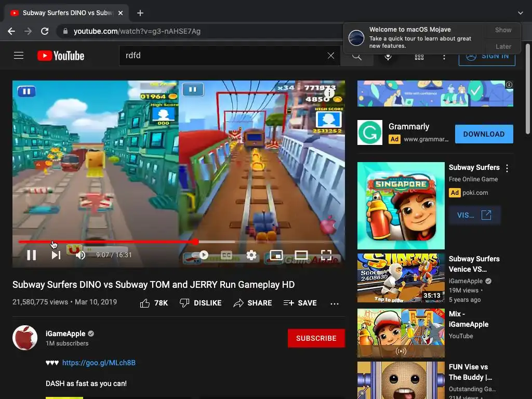Click the page vertical scrollbar
This screenshot has width=532, height=399.
(528, 89)
